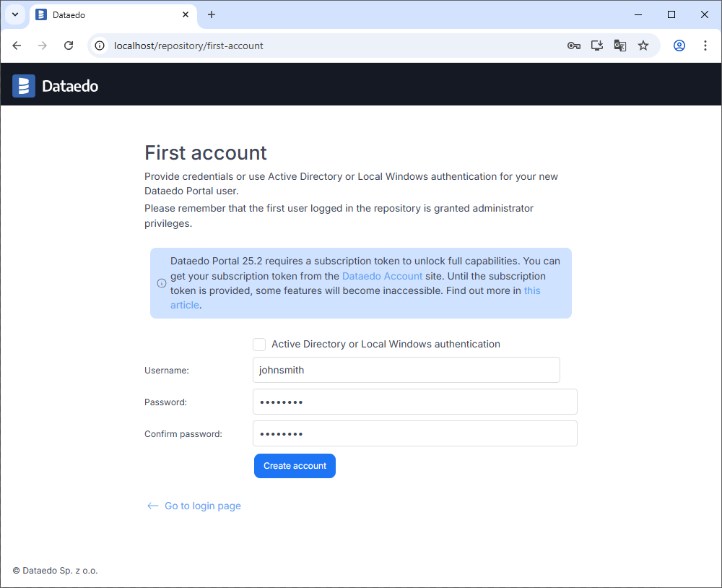Viewport: 722px width, 588px height.
Task: Click the install app icon in address bar
Action: coord(597,46)
